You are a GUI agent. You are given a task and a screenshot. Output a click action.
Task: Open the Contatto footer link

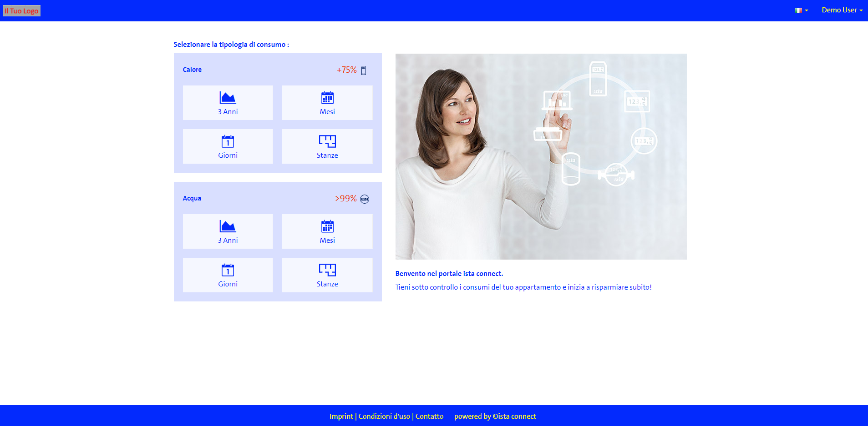(x=429, y=416)
